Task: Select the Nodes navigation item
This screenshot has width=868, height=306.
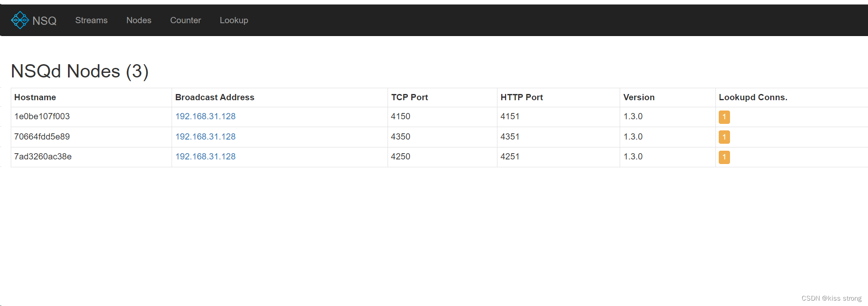Action: coord(138,20)
